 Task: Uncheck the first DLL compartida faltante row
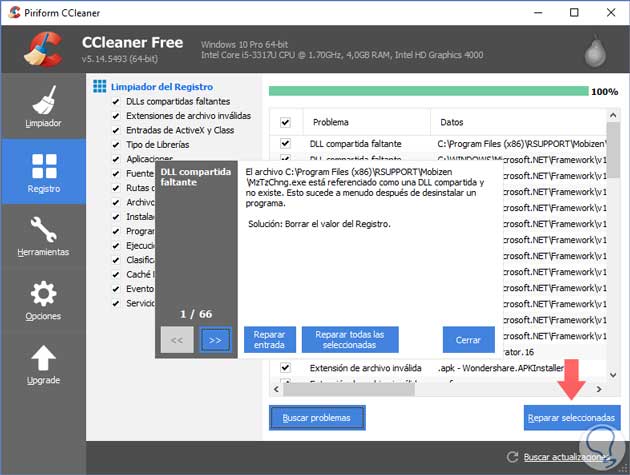285,143
